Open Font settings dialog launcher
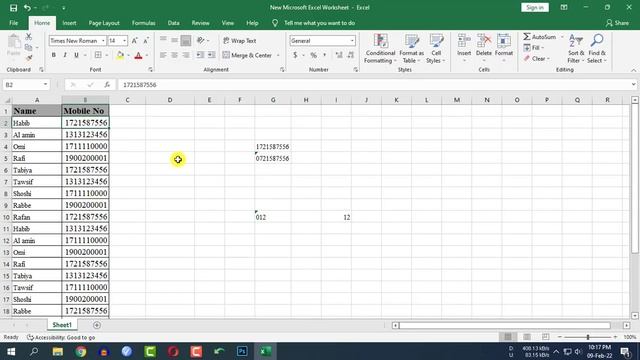Image resolution: width=640 pixels, height=360 pixels. (x=151, y=70)
